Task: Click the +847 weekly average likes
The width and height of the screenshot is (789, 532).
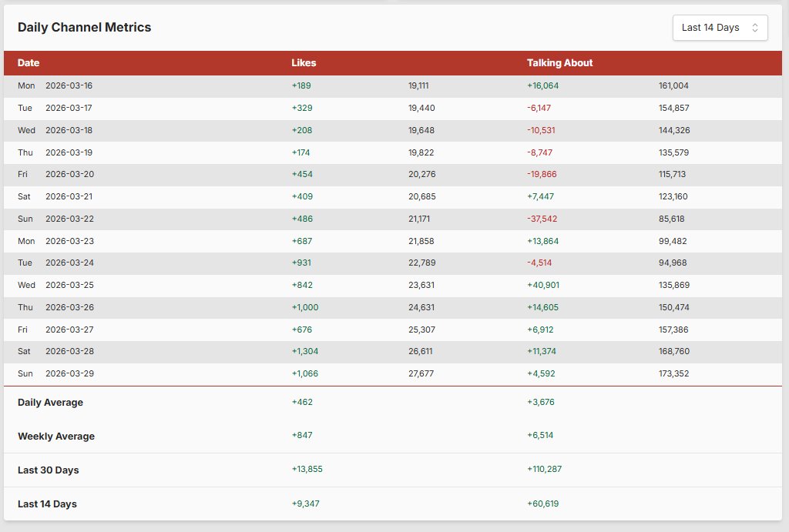Action: tap(302, 435)
